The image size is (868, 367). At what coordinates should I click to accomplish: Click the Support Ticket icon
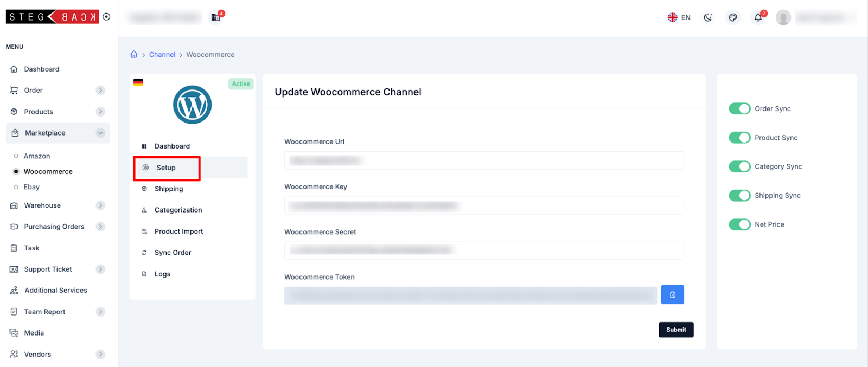pyautogui.click(x=14, y=269)
